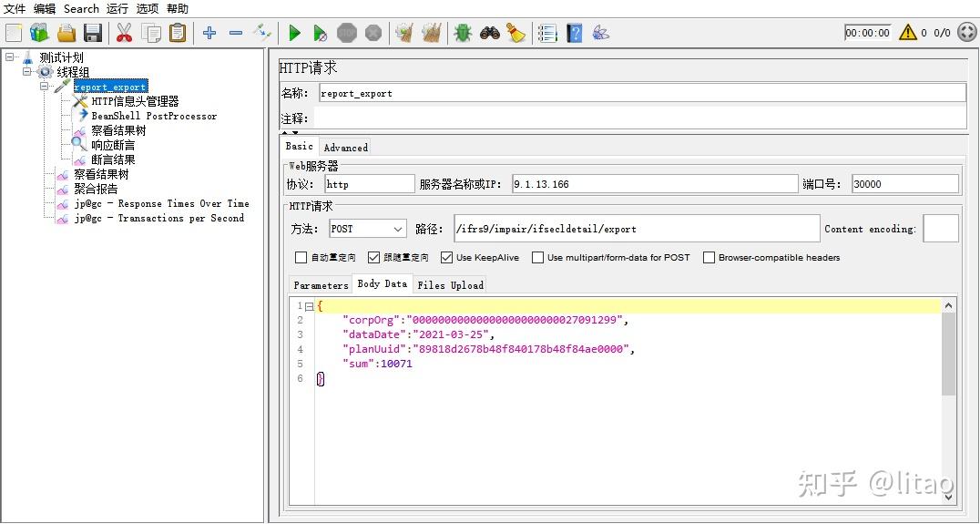The width and height of the screenshot is (980, 524).
Task: Click the feather icon after the Help icon
Action: point(600,33)
